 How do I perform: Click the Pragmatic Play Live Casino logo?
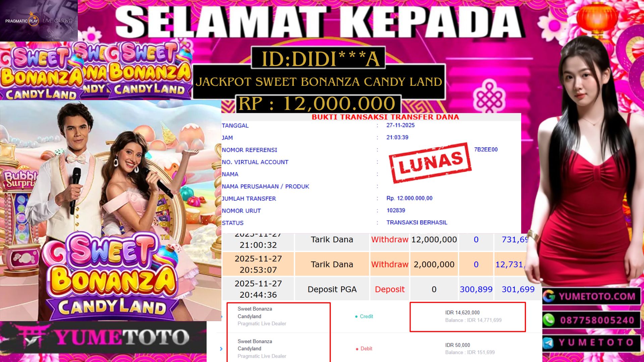[39, 21]
